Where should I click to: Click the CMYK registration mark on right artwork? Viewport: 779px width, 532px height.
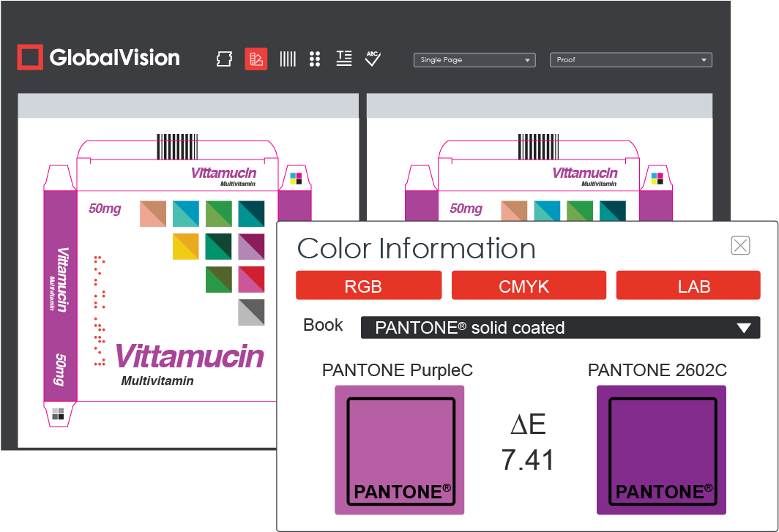coord(657,179)
